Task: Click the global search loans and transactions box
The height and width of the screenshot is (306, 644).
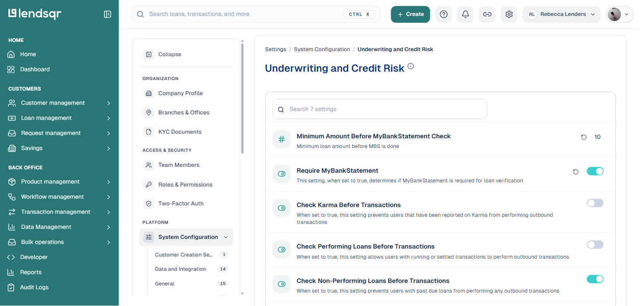Action: (x=256, y=14)
